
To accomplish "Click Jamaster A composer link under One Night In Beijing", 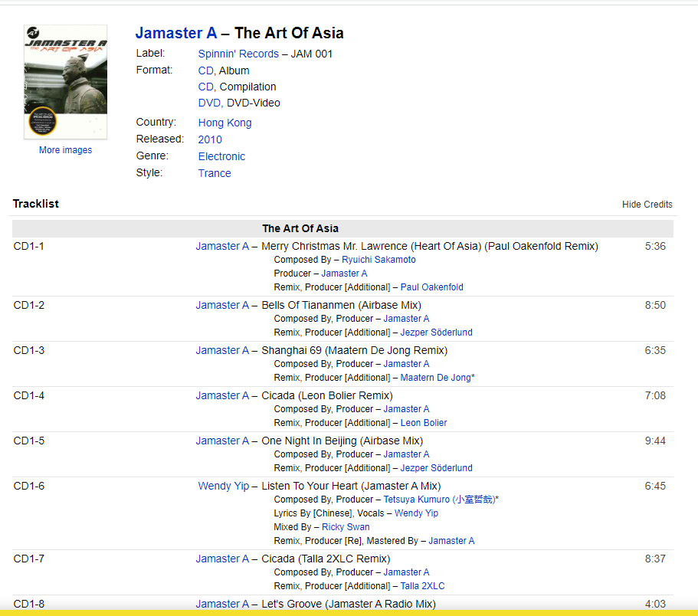I will click(x=406, y=454).
